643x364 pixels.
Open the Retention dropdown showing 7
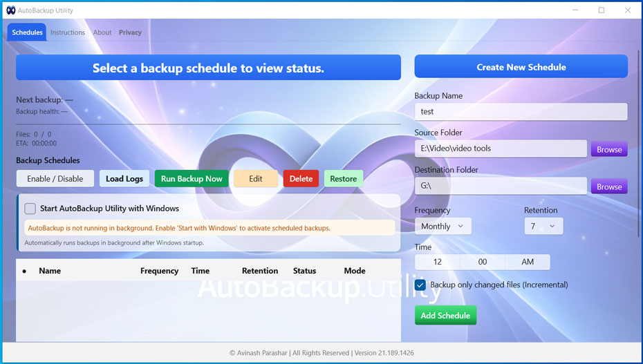[543, 226]
